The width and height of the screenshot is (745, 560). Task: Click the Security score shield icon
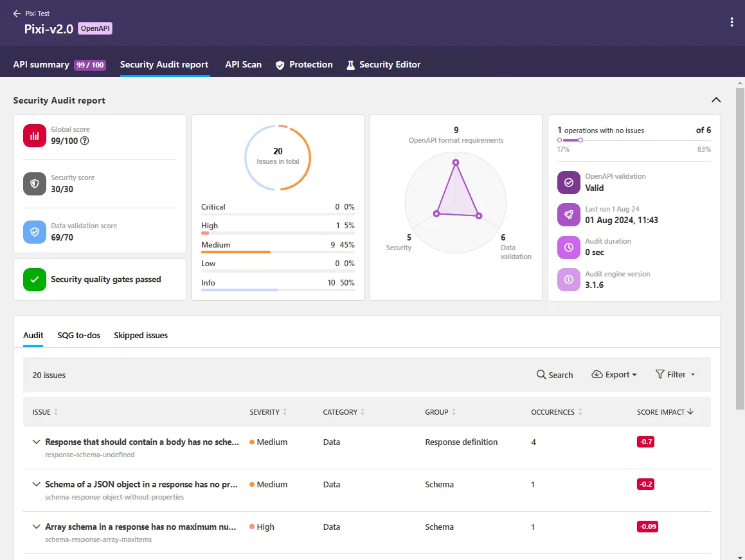coord(34,184)
